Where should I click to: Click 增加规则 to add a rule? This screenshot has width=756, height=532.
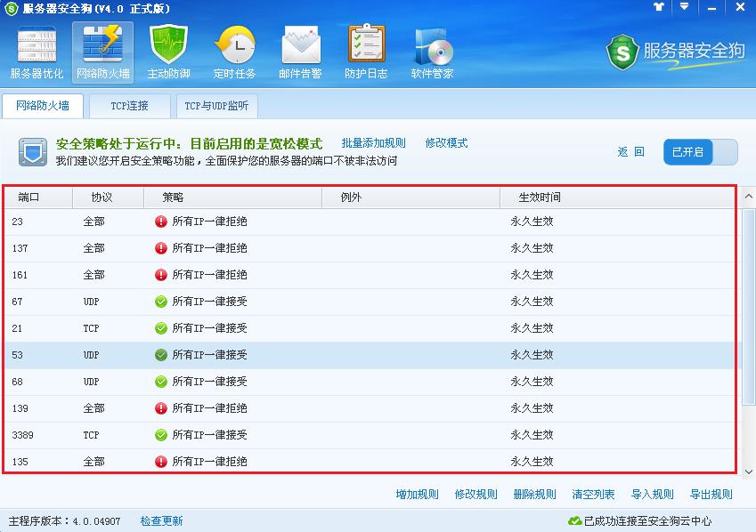click(417, 495)
